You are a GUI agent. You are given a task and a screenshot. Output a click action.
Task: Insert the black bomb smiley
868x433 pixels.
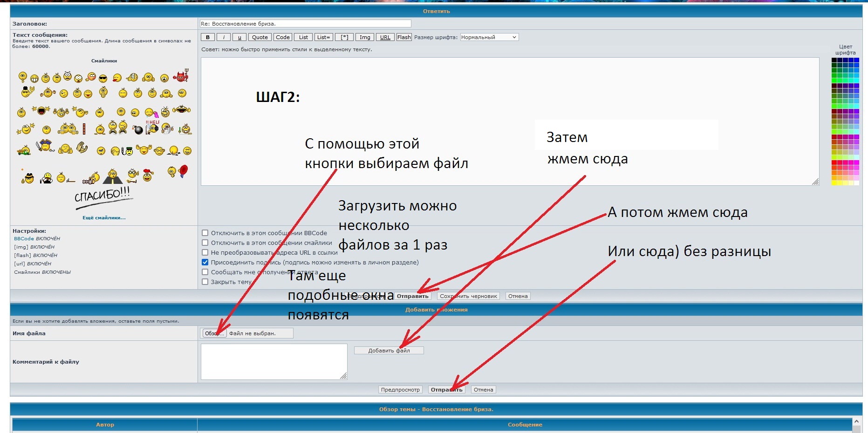click(138, 130)
